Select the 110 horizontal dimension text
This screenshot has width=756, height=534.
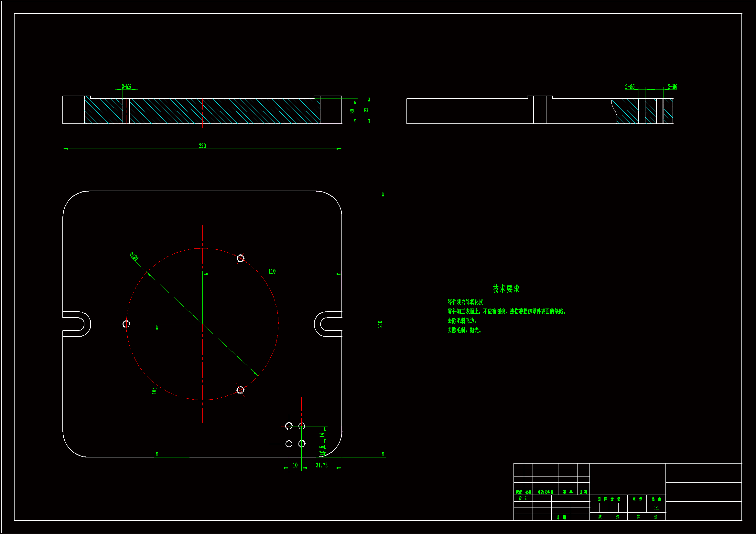coord(272,271)
